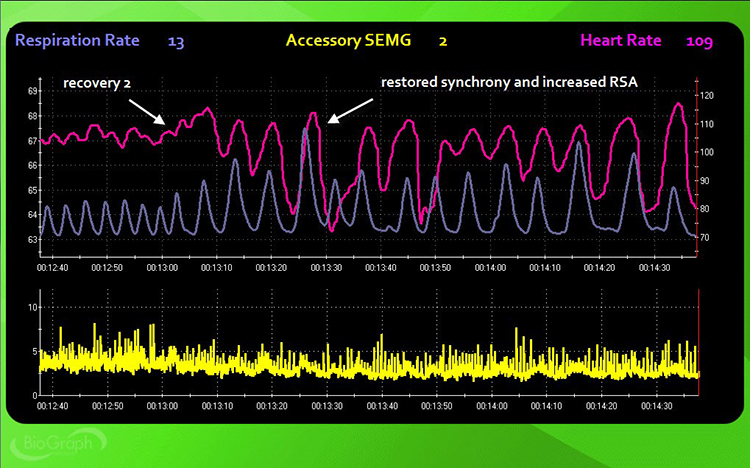750x468 pixels.
Task: Click 00:12:40 on the upper graph time axis
Action: 53,268
